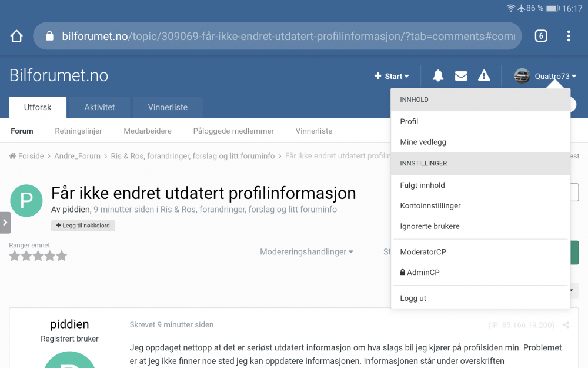Click piddien's green avatar
The width and height of the screenshot is (588, 368).
pyautogui.click(x=26, y=201)
